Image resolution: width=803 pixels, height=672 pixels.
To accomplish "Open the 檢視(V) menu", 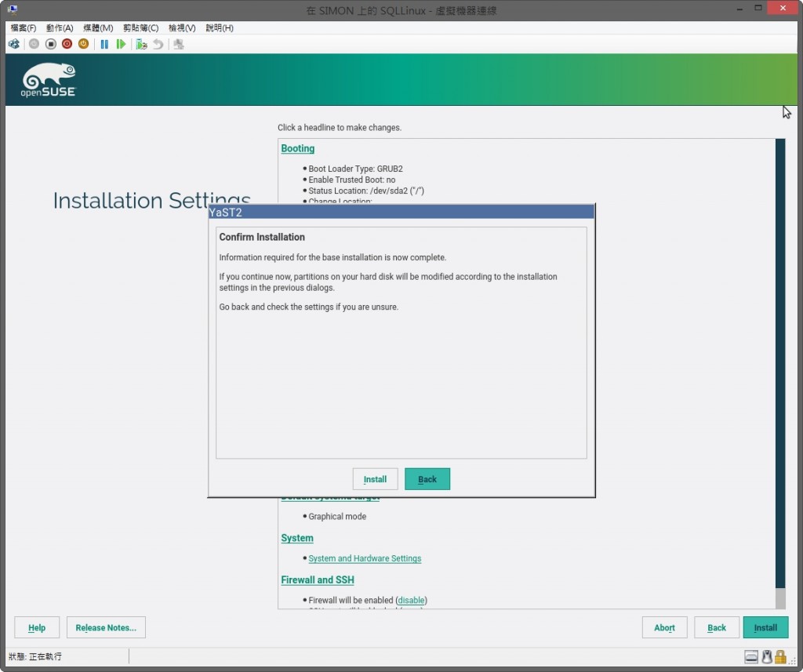I will click(x=182, y=27).
